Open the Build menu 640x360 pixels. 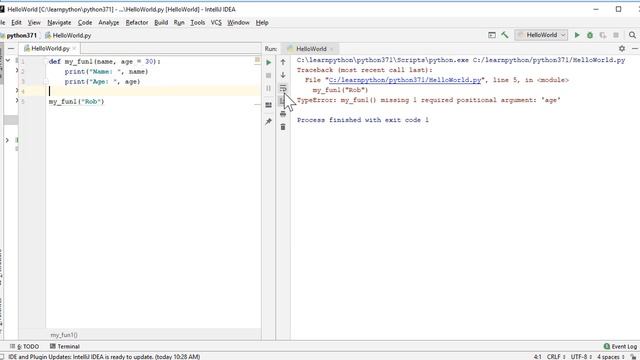[x=161, y=22]
